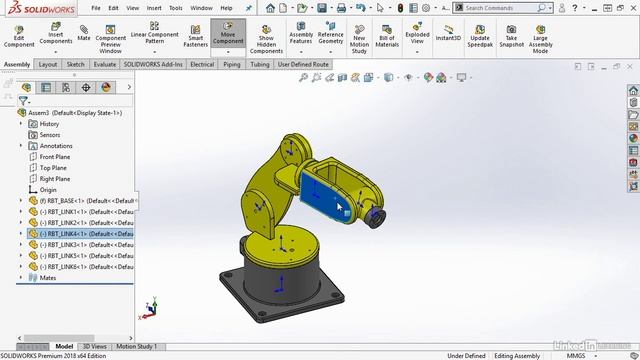The height and width of the screenshot is (360, 640).
Task: Expand the History tree node
Action: click(x=21, y=123)
